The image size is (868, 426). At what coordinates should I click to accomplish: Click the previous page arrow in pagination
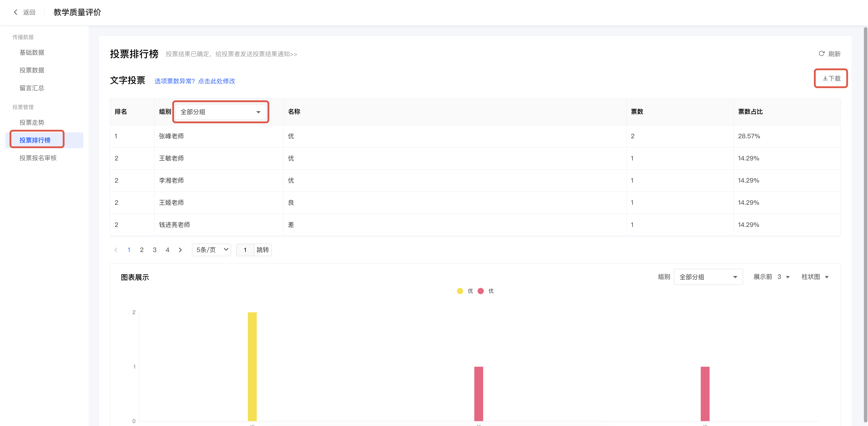[x=116, y=250]
